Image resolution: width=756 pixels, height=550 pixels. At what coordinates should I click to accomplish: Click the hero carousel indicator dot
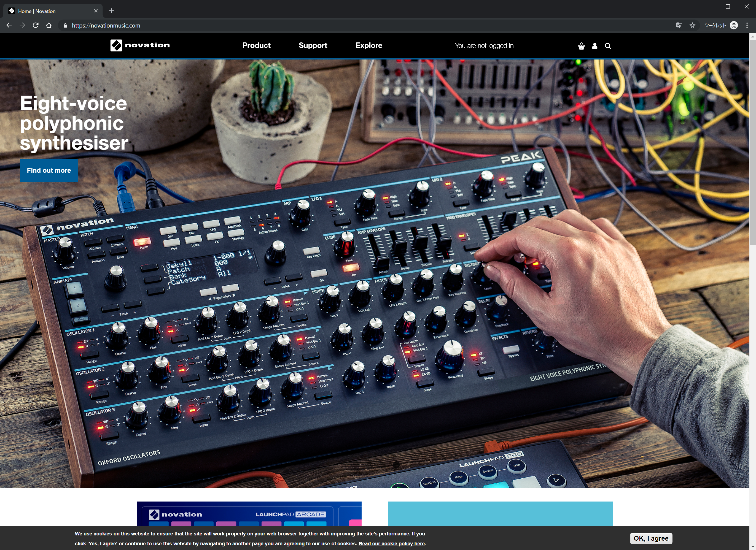click(396, 465)
